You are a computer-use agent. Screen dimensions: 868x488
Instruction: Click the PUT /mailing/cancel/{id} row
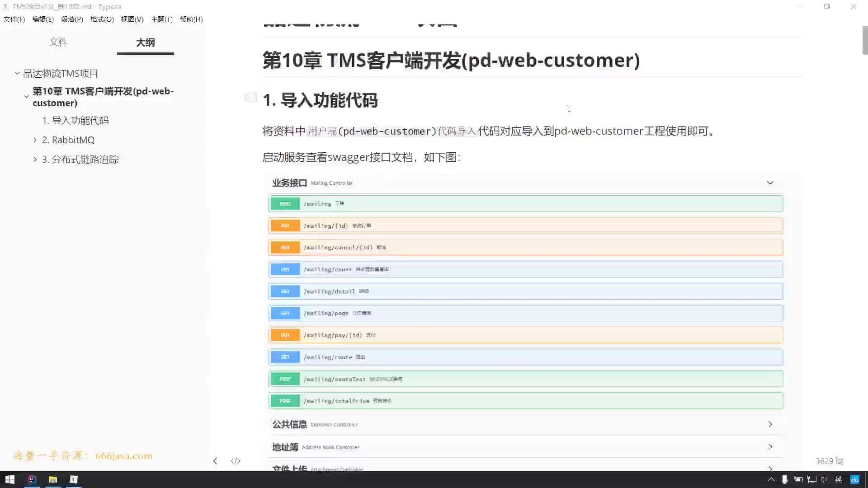(526, 247)
